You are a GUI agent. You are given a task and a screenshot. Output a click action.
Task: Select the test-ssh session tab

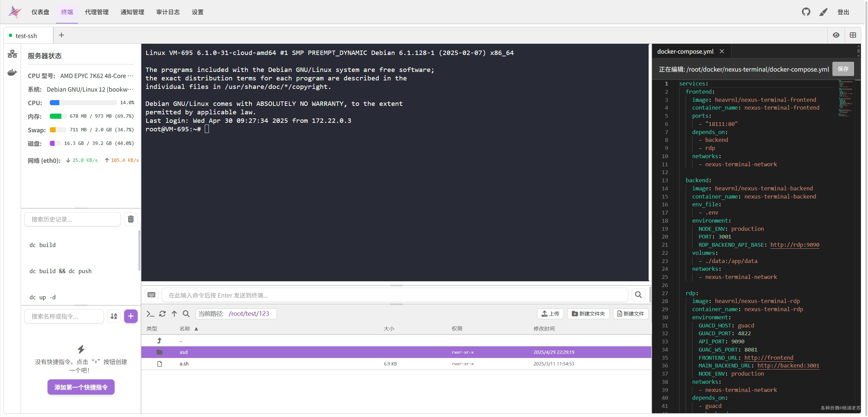[26, 35]
